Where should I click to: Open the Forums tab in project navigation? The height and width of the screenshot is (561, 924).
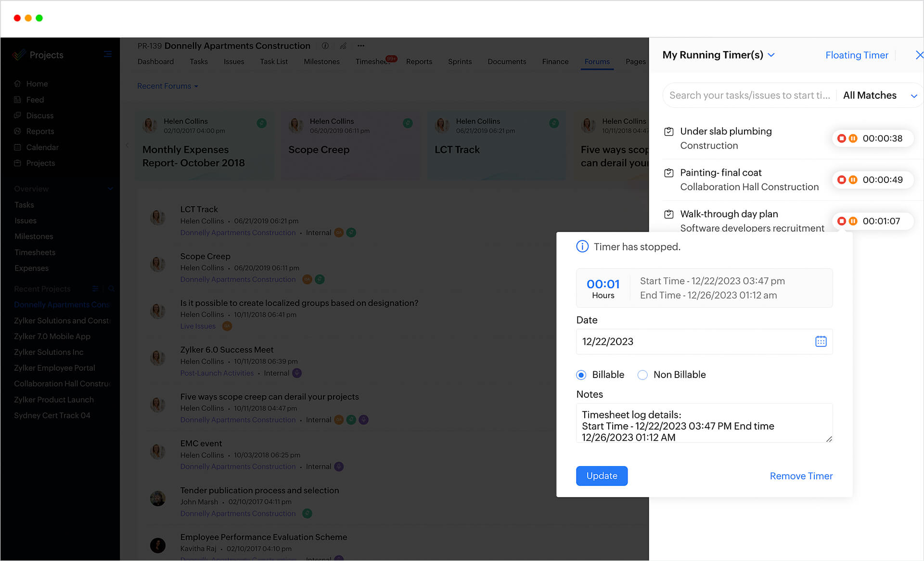[x=596, y=61]
